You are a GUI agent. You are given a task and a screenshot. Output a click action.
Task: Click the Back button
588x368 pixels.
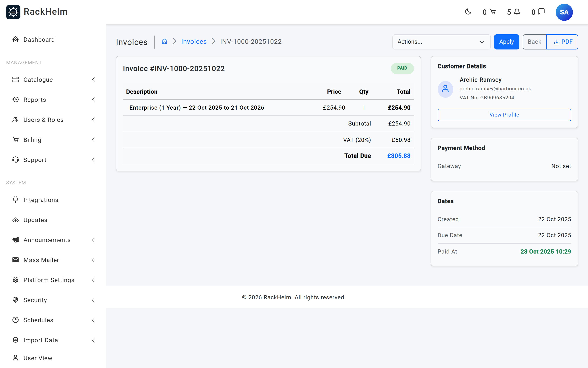(534, 42)
